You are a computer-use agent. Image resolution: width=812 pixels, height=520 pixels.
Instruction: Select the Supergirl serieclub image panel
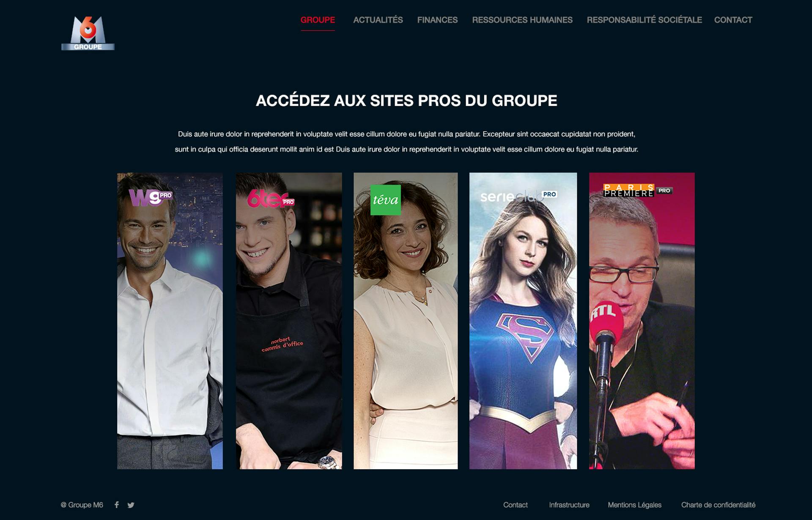coord(523,321)
